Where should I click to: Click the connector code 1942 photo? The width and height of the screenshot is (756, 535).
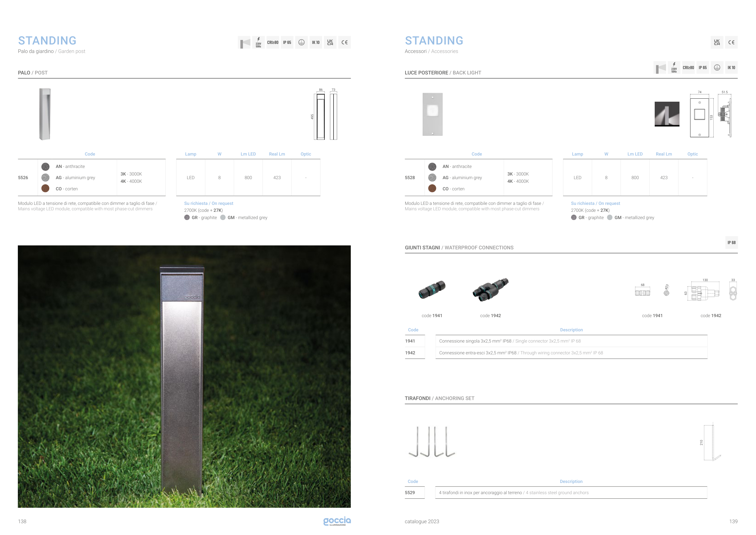point(490,289)
